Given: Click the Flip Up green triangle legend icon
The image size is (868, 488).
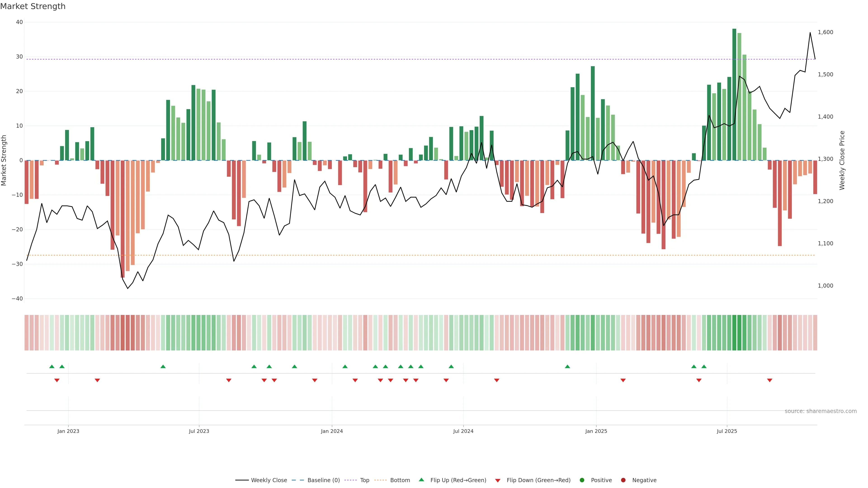Looking at the screenshot, I should (421, 480).
